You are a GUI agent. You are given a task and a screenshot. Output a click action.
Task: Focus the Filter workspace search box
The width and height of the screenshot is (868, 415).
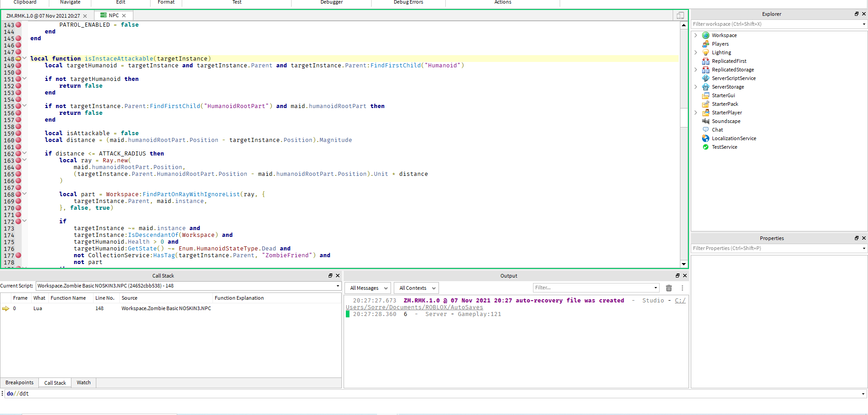tap(777, 24)
